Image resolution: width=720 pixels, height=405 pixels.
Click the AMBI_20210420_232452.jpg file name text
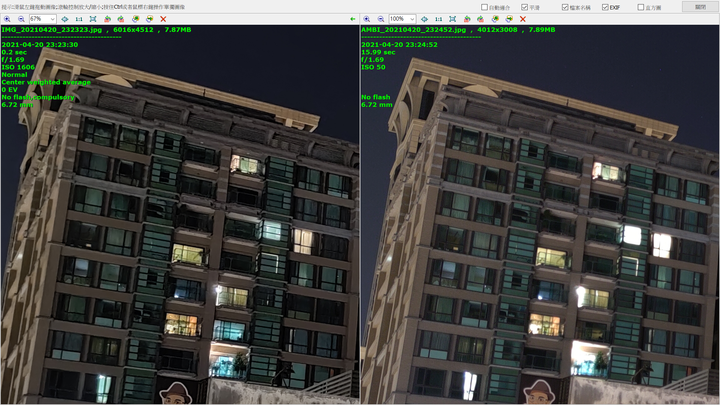(x=414, y=29)
